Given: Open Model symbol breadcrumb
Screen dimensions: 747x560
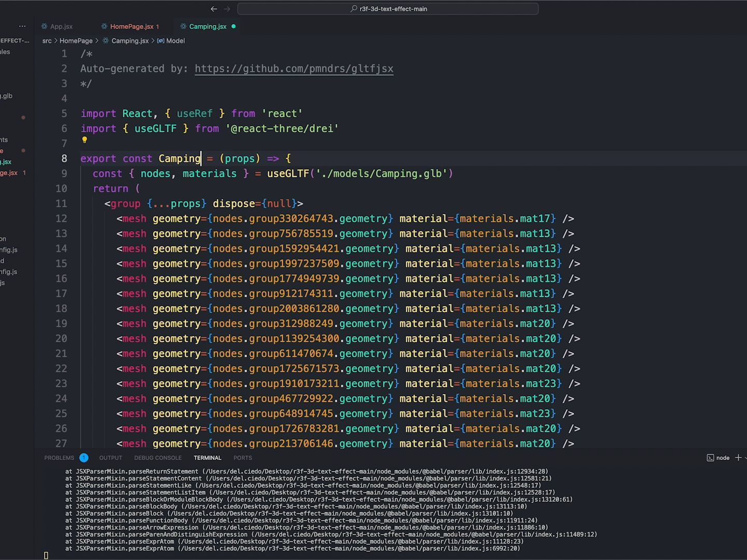Looking at the screenshot, I should [175, 40].
